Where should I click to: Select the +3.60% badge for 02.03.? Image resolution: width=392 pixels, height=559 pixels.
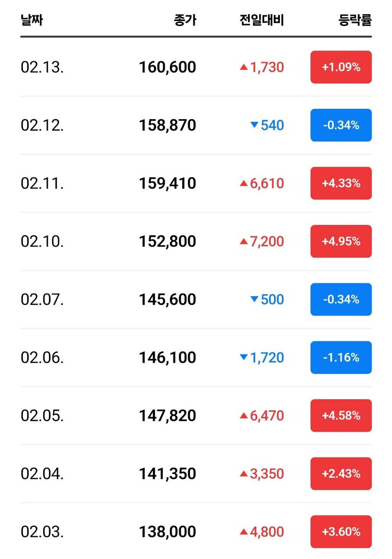pos(341,532)
